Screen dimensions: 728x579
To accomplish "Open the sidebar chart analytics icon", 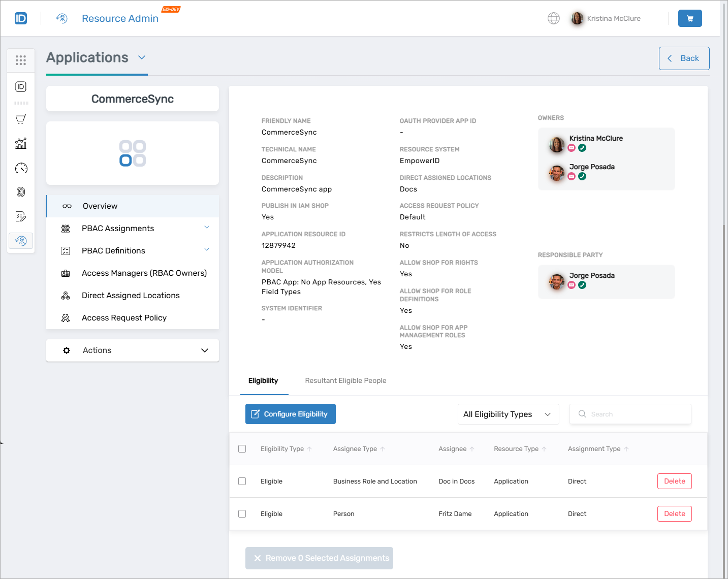I will coord(21,144).
